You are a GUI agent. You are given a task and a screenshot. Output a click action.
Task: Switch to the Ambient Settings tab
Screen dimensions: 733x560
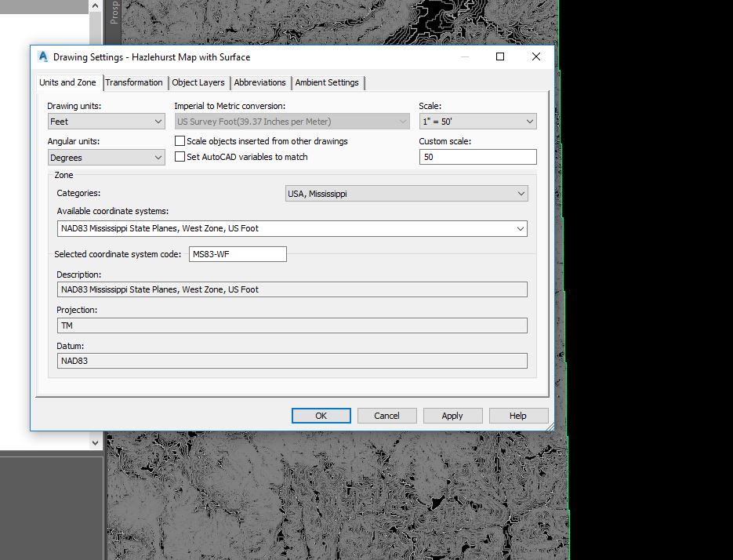tap(327, 82)
